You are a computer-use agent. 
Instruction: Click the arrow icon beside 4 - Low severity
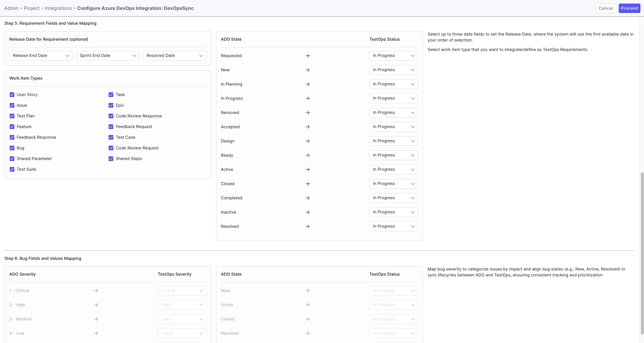(96, 333)
